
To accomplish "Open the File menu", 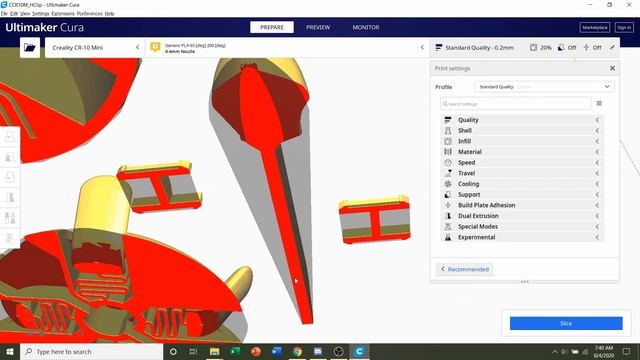I will 4,13.
